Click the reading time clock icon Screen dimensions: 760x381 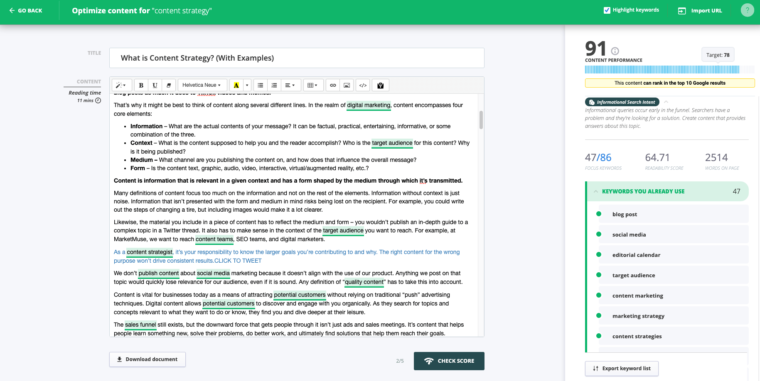[98, 100]
